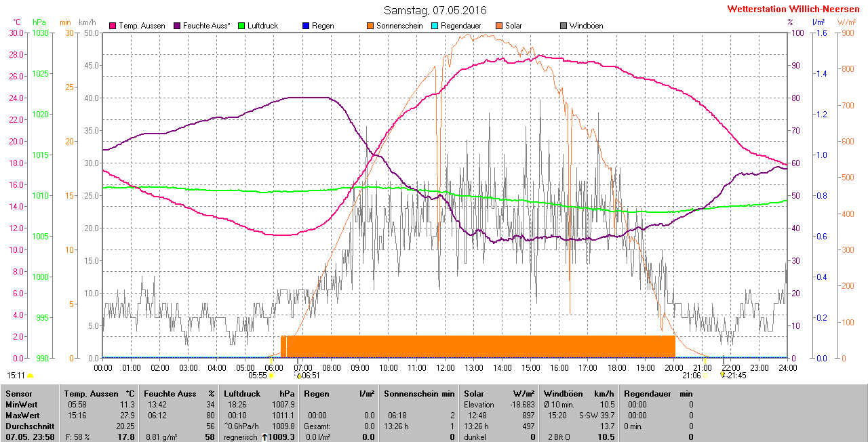This screenshot has width=868, height=442.
Task: Click the dunkel status text
Action: point(476,437)
